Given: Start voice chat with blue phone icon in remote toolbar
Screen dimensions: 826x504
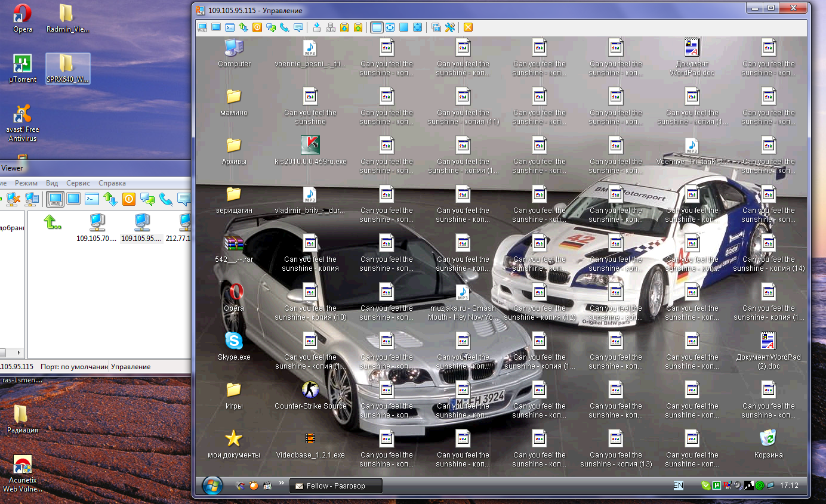Looking at the screenshot, I should pos(285,27).
